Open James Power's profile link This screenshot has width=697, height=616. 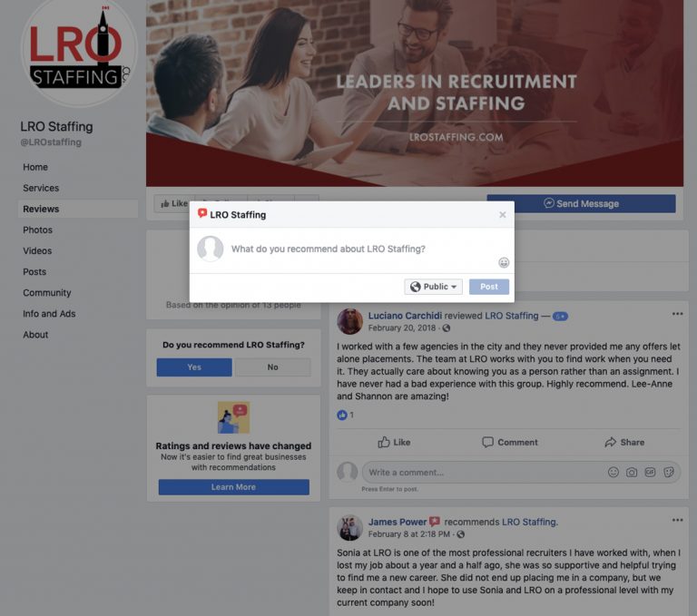(x=398, y=522)
